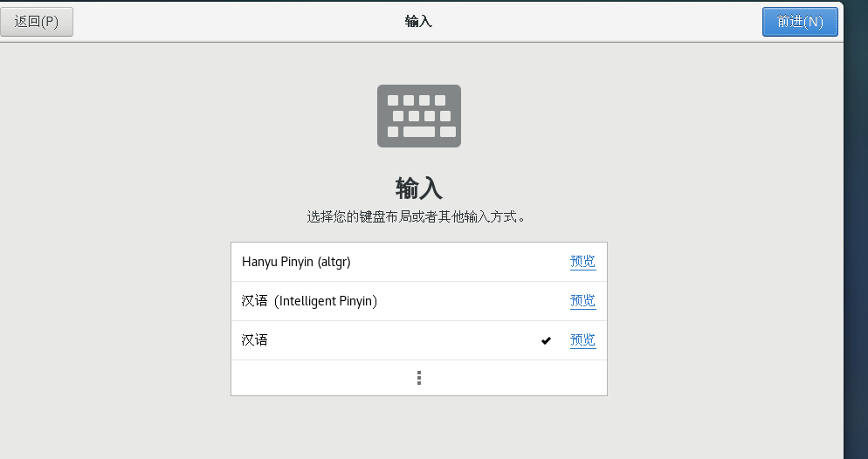
Task: Click the 前进(N) next button
Action: 800,22
